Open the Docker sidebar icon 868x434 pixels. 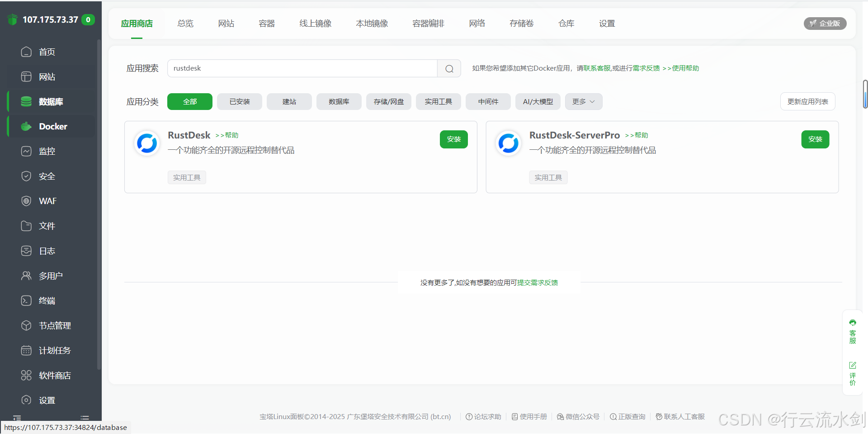(x=26, y=126)
